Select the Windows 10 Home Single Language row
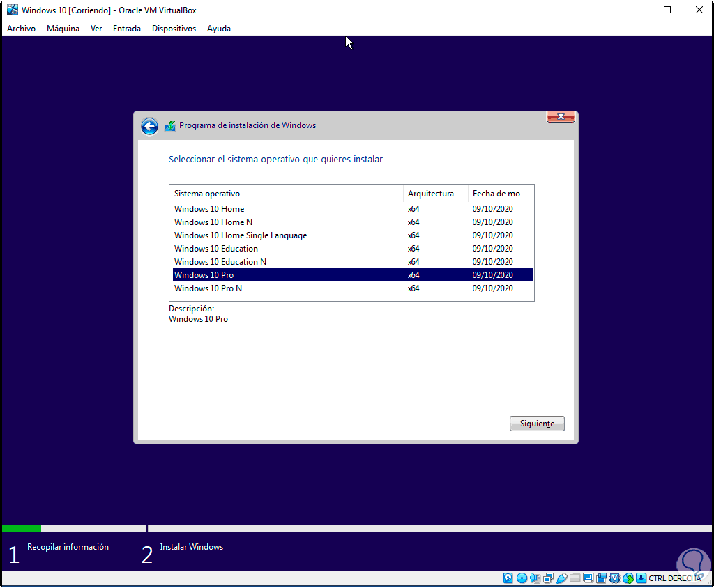 353,235
